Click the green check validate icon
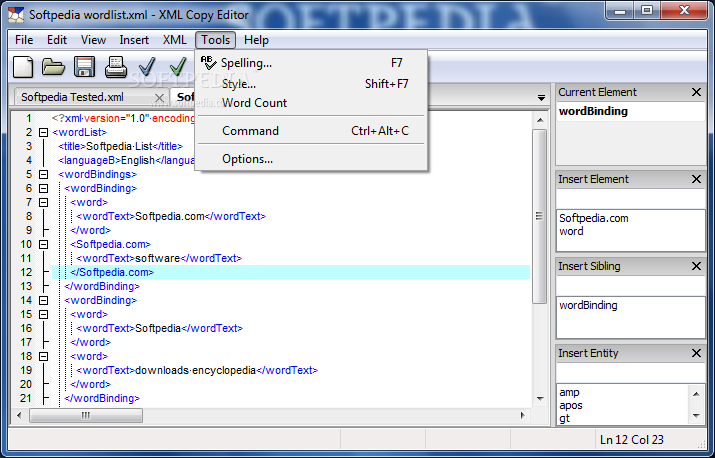 pos(178,67)
